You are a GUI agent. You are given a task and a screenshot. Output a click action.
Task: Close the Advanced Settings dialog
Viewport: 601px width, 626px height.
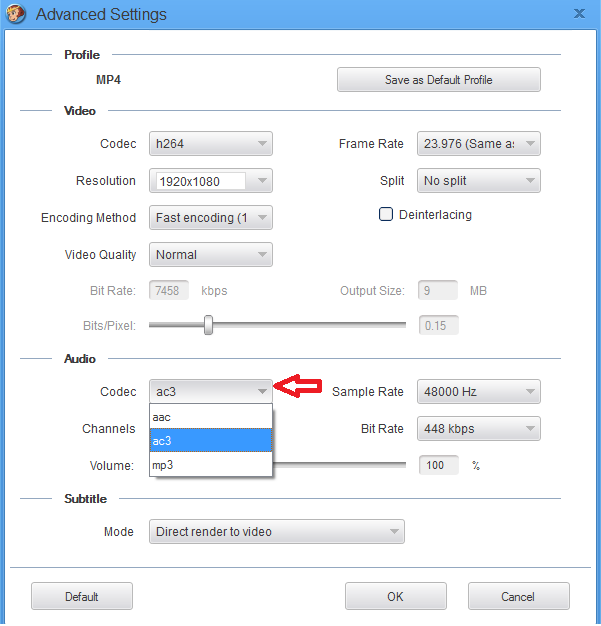point(579,14)
